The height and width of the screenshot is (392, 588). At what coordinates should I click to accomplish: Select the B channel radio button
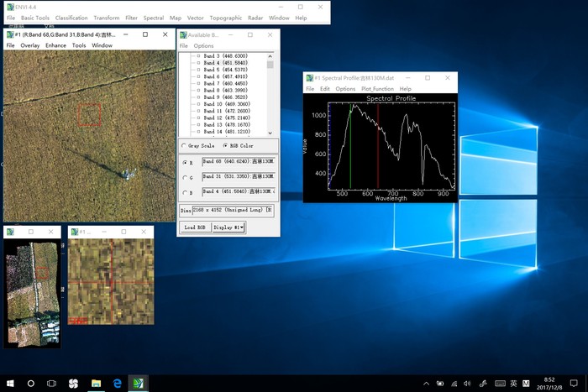(186, 193)
